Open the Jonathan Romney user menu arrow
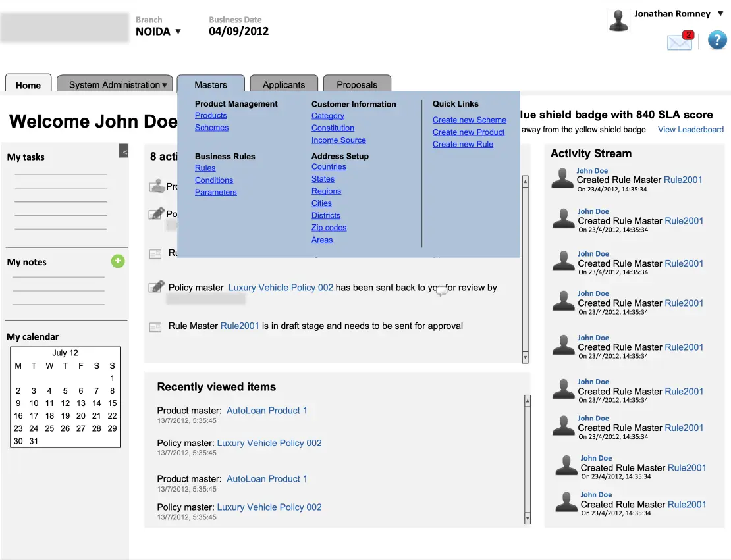The height and width of the screenshot is (560, 731). pos(720,14)
